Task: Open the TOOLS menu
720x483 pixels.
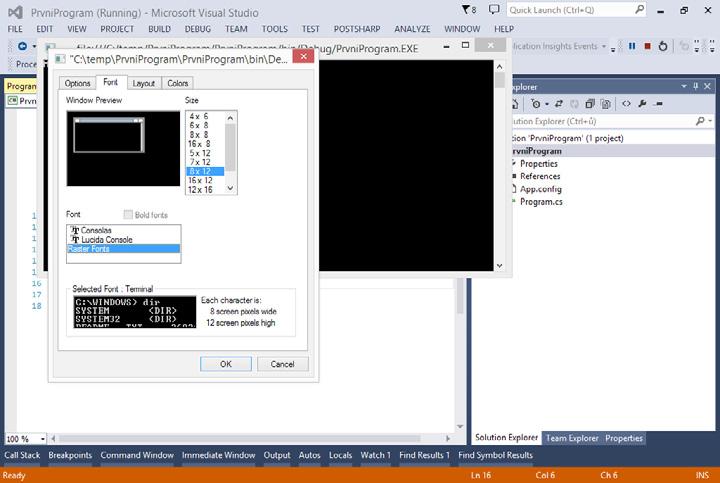Action: click(275, 29)
